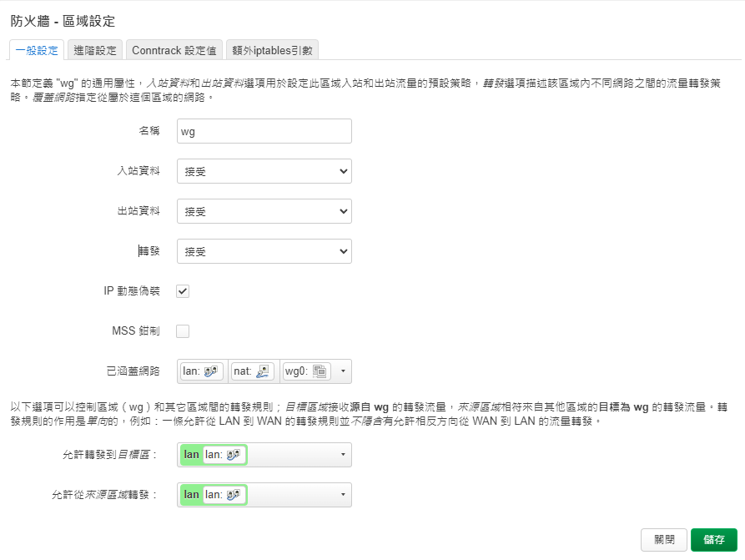Enable the MSS 鉗制 checkbox
This screenshot has width=745, height=560.
point(183,331)
